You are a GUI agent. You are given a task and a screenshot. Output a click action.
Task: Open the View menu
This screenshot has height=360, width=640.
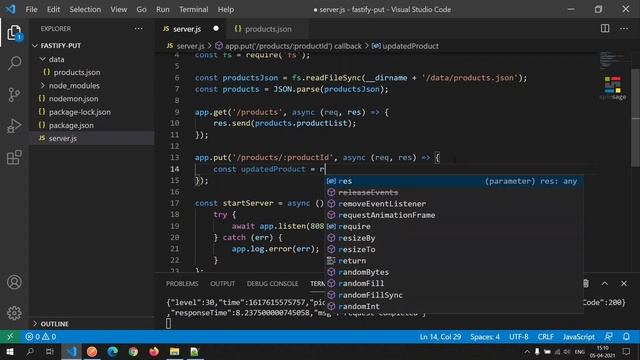(x=118, y=9)
